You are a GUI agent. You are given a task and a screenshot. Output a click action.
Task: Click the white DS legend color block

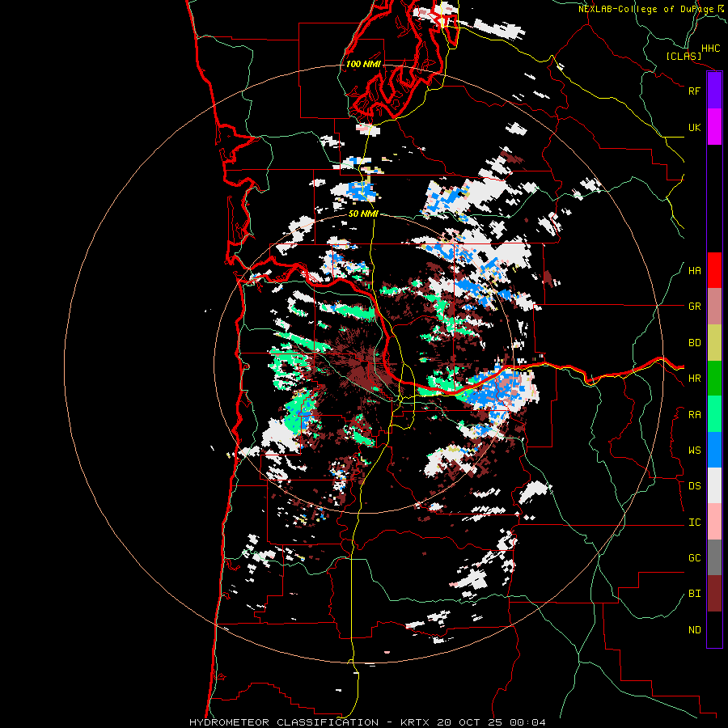point(714,485)
